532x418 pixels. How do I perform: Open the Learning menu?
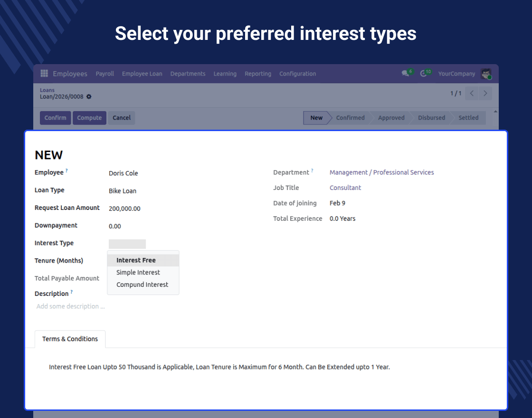225,74
